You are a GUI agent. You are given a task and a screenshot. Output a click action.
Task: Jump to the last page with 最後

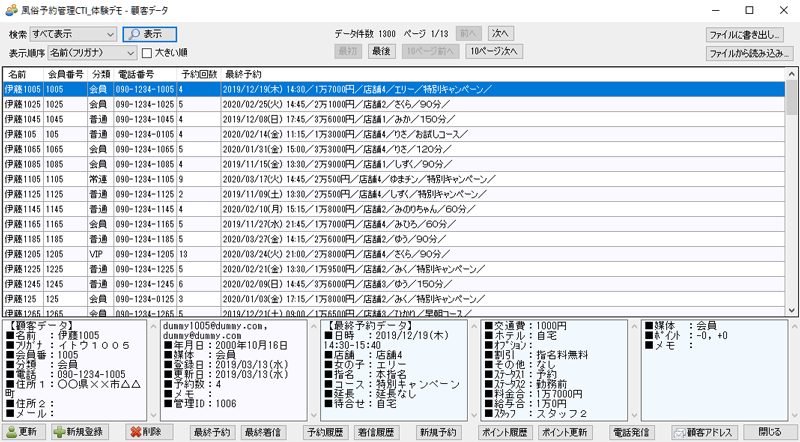tap(381, 51)
